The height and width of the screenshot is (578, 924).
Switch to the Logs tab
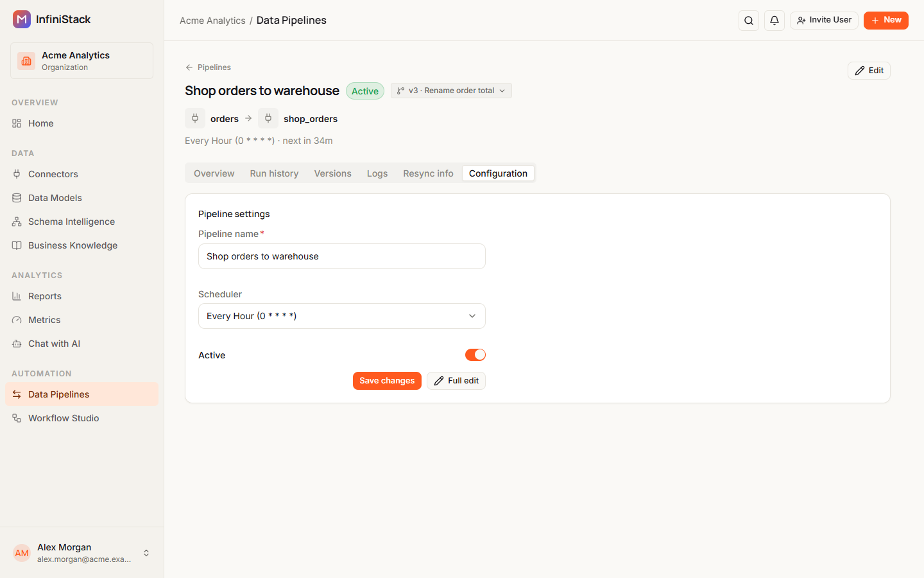377,173
